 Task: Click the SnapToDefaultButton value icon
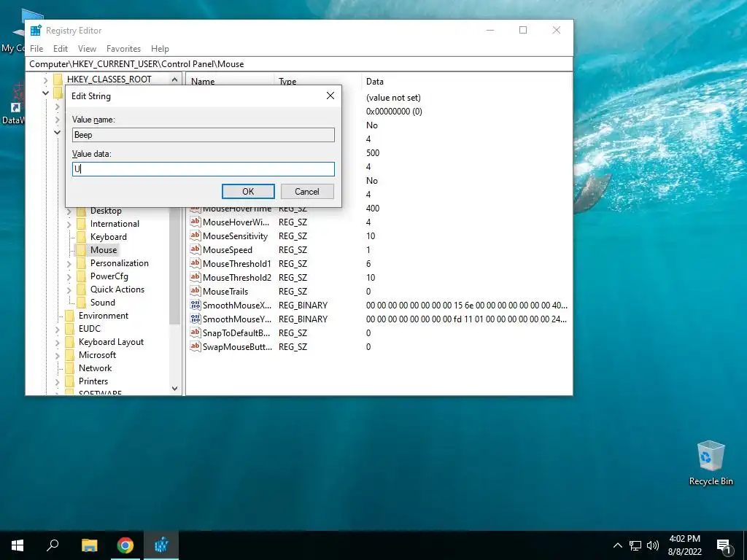tap(195, 332)
